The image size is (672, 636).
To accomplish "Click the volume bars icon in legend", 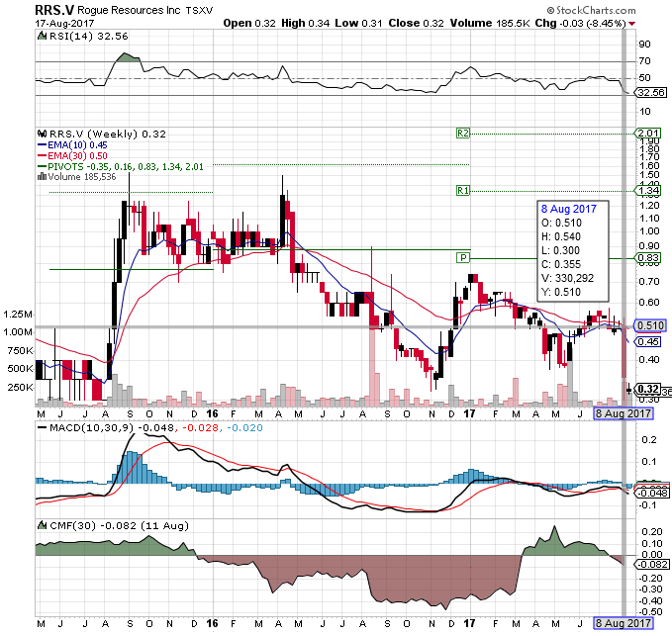I will [x=42, y=176].
